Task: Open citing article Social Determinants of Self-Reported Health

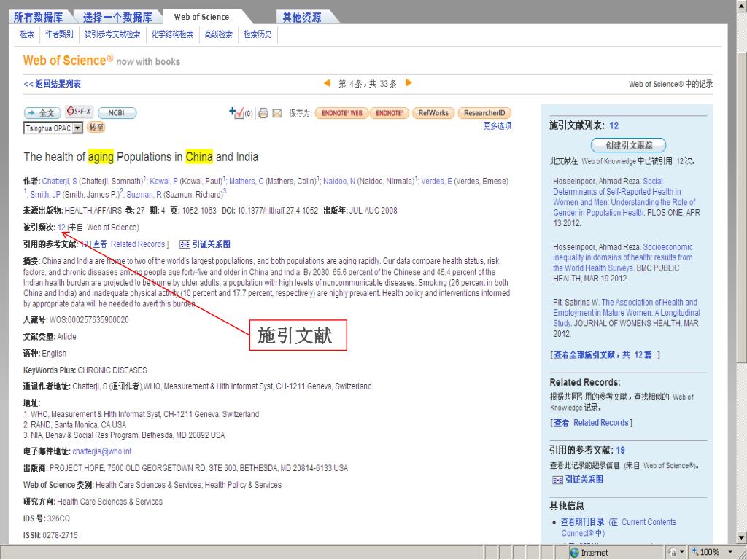Action: pyautogui.click(x=624, y=197)
